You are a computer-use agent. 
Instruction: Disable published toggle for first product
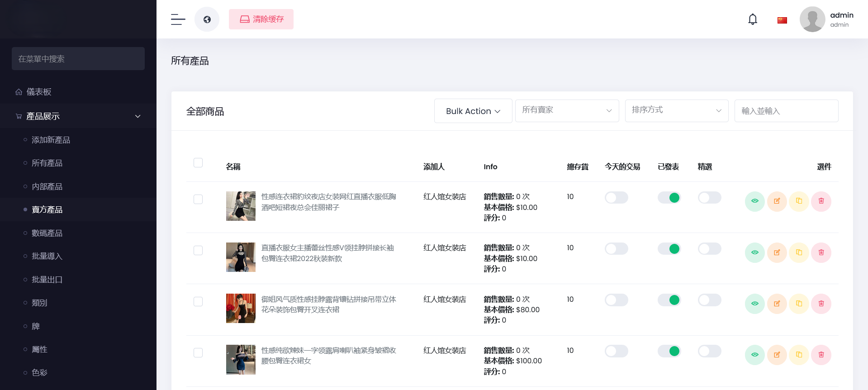click(x=669, y=198)
